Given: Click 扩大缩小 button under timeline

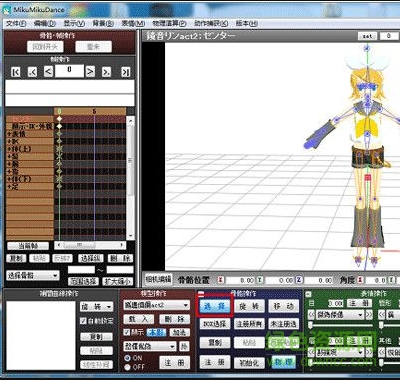Looking at the screenshot, I should (118, 281).
